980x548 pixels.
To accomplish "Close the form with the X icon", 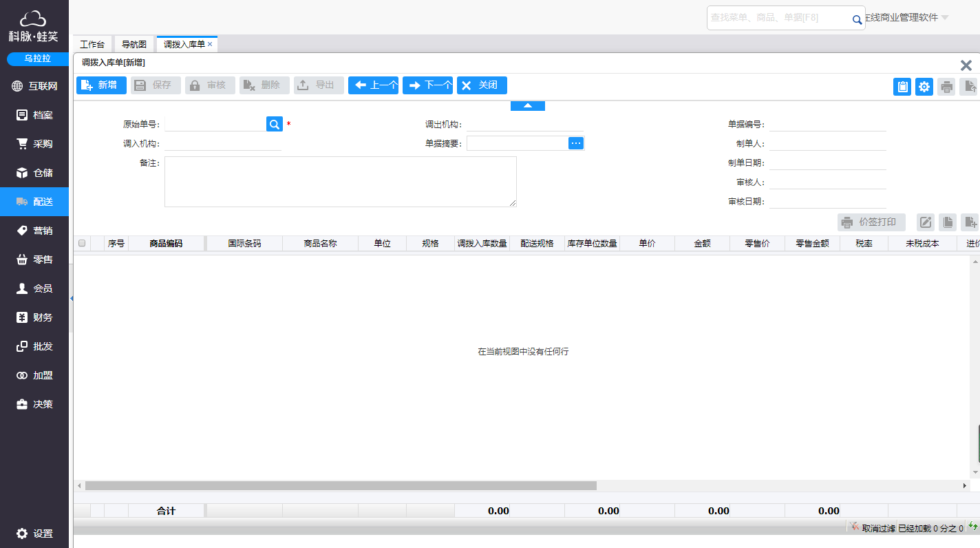I will 966,65.
